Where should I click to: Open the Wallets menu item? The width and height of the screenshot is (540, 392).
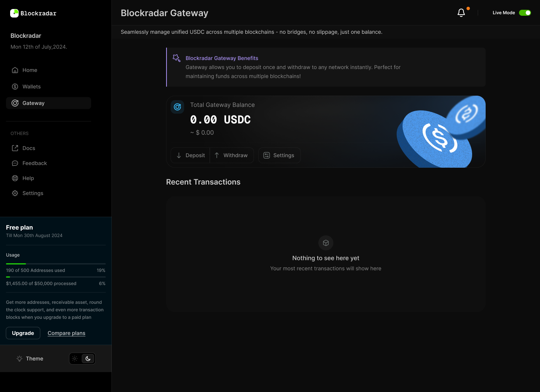click(48, 87)
